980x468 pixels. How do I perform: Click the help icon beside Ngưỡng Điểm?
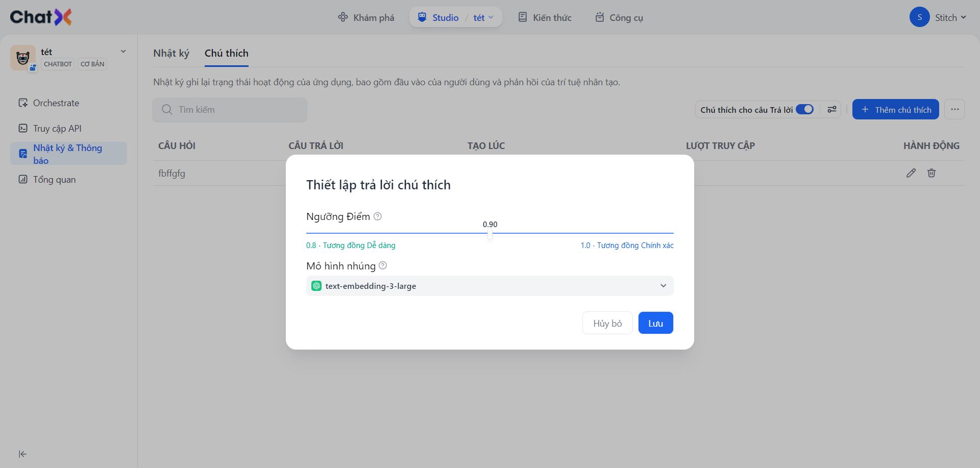(x=378, y=216)
